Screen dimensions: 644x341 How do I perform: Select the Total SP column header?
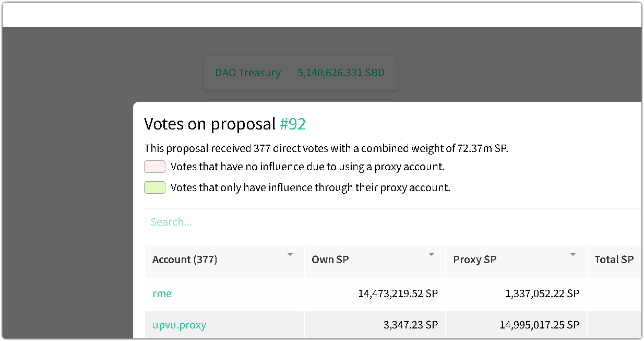coord(614,260)
